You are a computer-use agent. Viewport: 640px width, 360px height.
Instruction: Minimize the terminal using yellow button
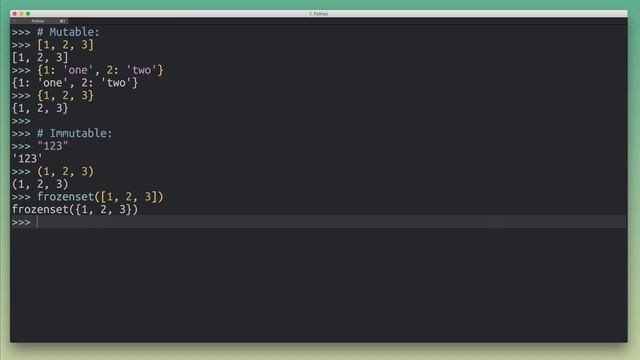tap(21, 13)
